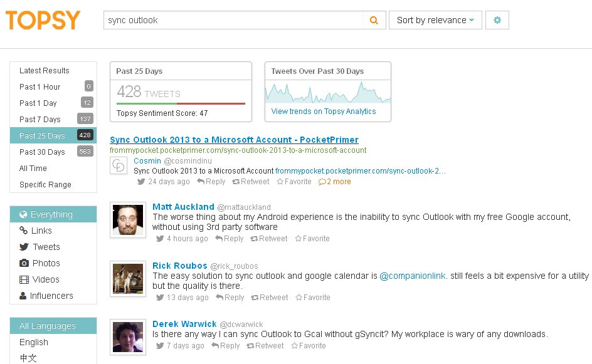592x364 pixels.
Task: Click Rick Roubos's avatar photo
Action: (x=128, y=279)
